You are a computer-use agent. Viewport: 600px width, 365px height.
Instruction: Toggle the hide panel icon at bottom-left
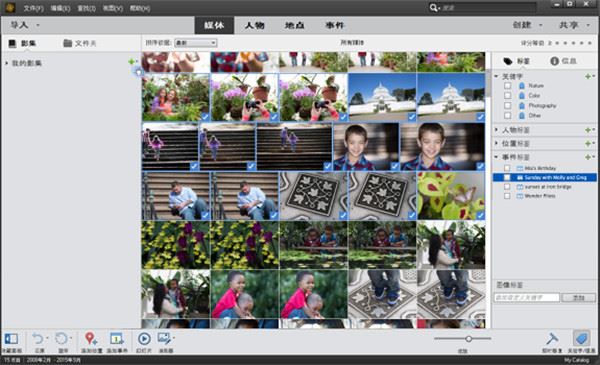(x=11, y=339)
